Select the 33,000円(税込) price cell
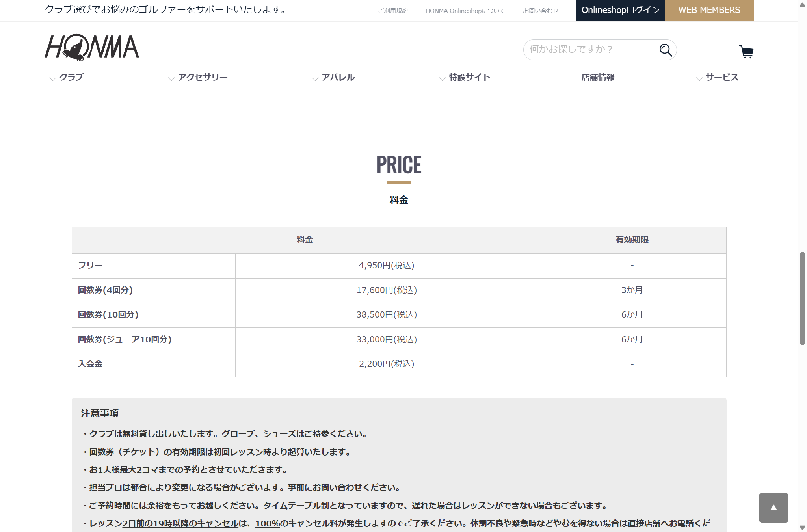The height and width of the screenshot is (532, 807). (387, 340)
